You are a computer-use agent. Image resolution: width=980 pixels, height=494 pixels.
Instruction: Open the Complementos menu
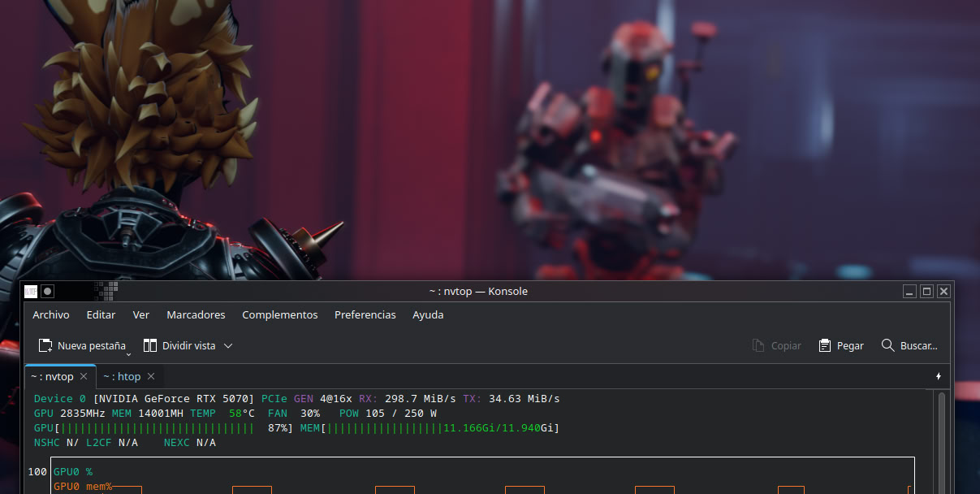tap(280, 314)
